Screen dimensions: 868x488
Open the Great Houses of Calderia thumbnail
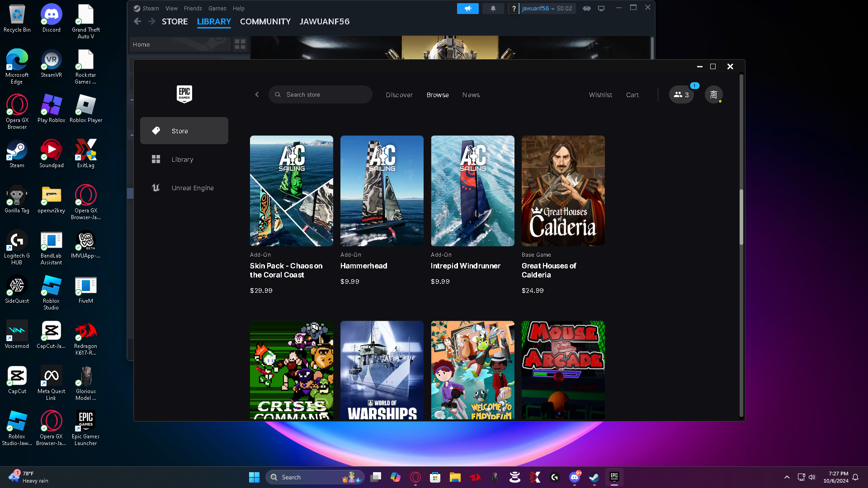tap(563, 191)
